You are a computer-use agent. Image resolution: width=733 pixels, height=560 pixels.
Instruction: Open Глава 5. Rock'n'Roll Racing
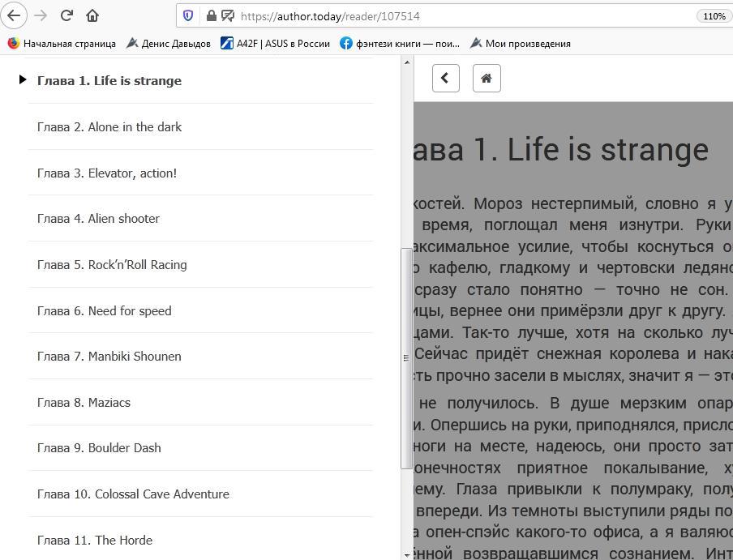coord(112,265)
